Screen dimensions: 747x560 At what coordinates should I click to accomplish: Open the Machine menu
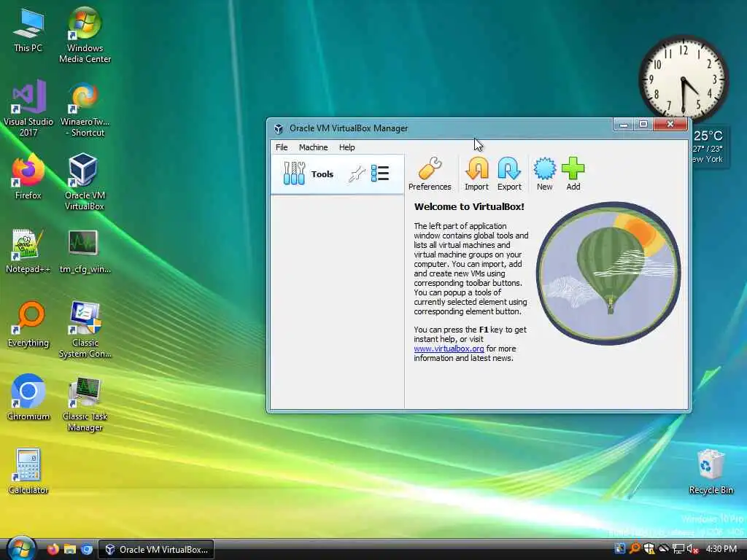313,147
